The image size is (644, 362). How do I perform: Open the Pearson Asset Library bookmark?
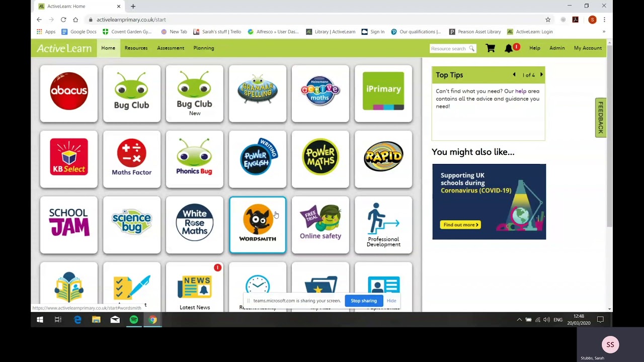475,32
